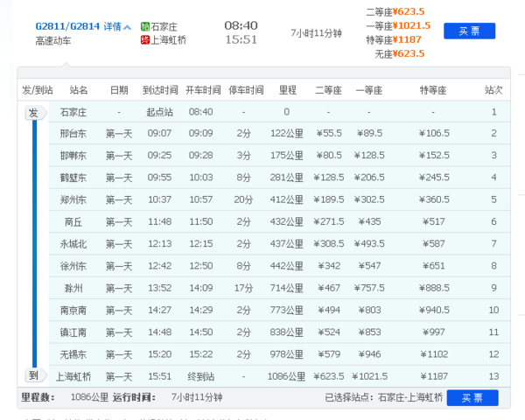Select station 上海虹桥 in the last row
Image resolution: width=525 pixels, height=420 pixels.
[73, 377]
